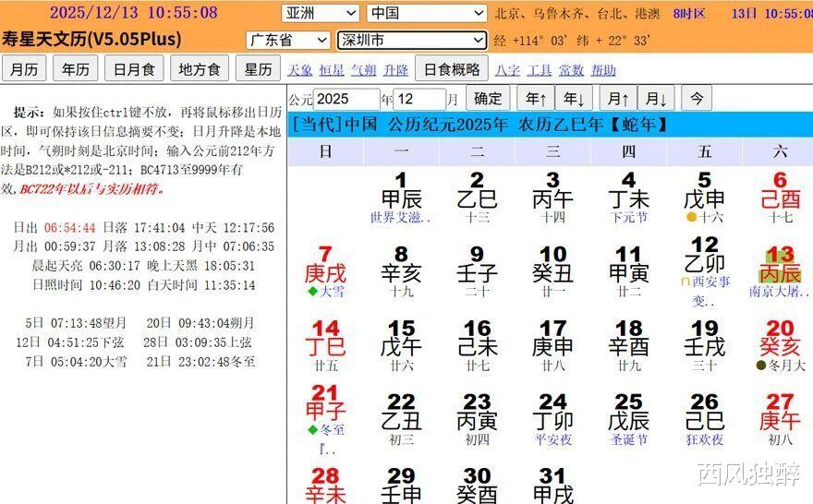Select December 28 辛未 in calendar
This screenshot has width=813, height=504.
325,486
